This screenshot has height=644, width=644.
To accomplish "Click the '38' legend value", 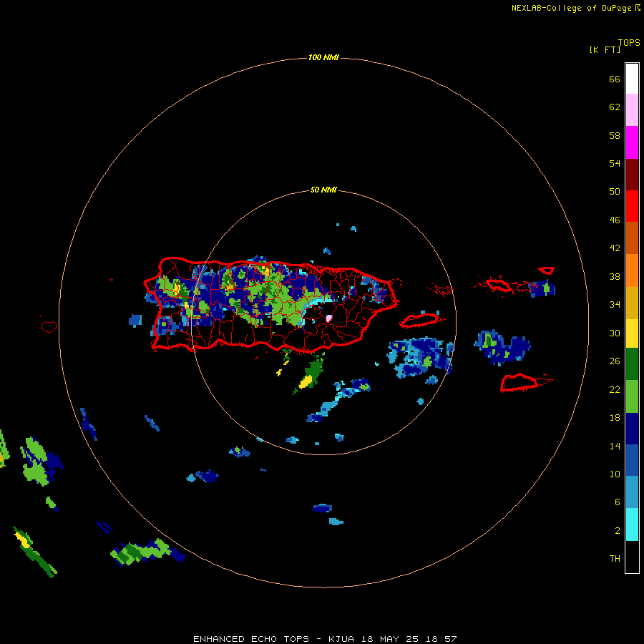I will click(x=615, y=277).
